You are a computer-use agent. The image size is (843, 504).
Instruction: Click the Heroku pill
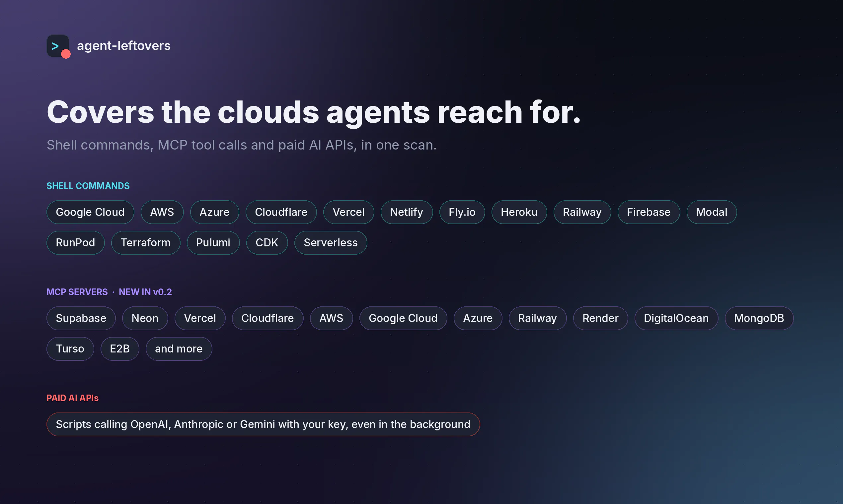click(x=519, y=212)
